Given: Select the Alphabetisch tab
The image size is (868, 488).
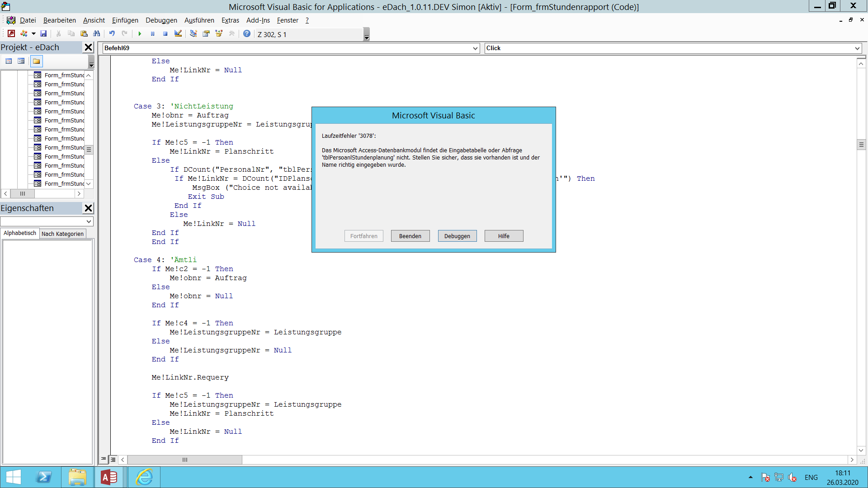Looking at the screenshot, I should (x=20, y=233).
